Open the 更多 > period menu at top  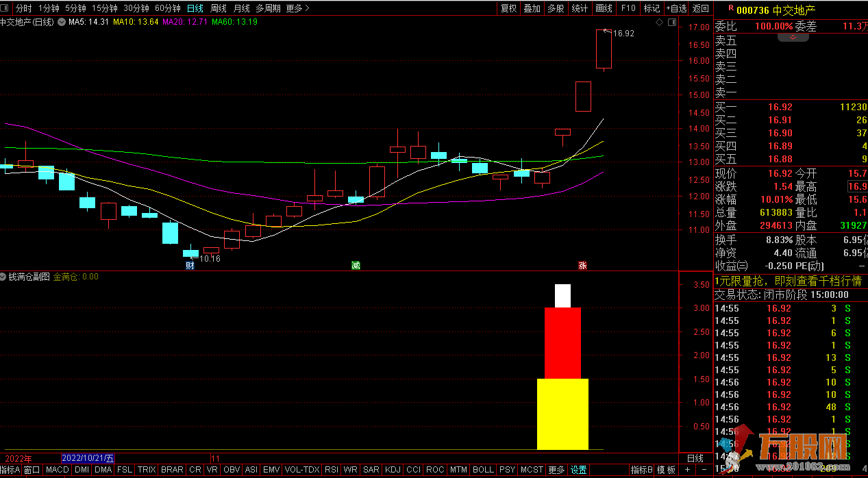coord(297,8)
